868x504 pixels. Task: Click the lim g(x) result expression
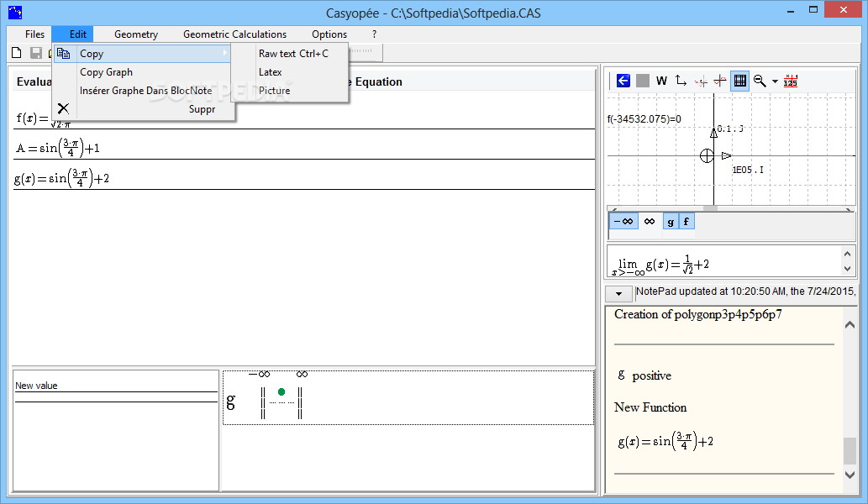[660, 265]
